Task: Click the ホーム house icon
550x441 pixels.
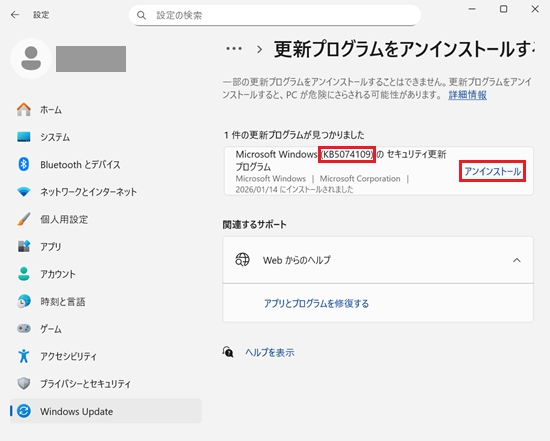Action: pyautogui.click(x=24, y=109)
